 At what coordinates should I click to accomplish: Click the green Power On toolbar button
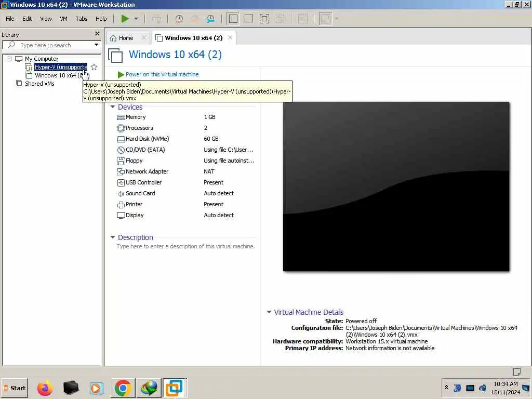click(125, 19)
